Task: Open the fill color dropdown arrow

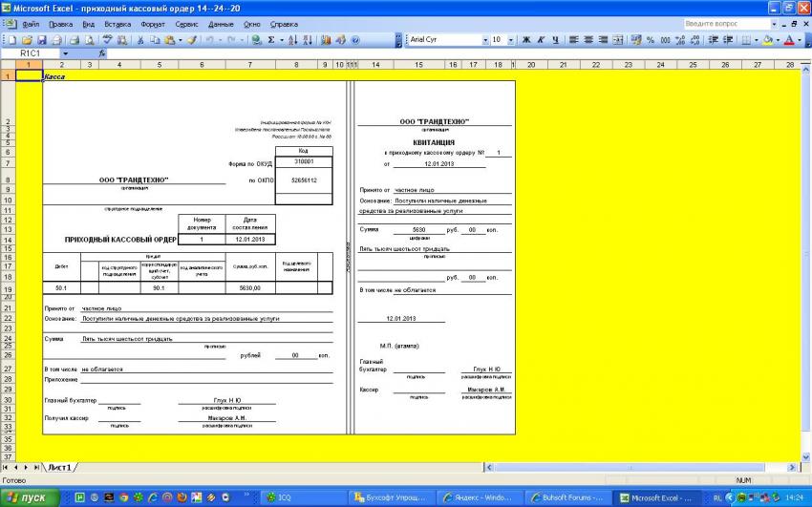Action: tap(779, 40)
